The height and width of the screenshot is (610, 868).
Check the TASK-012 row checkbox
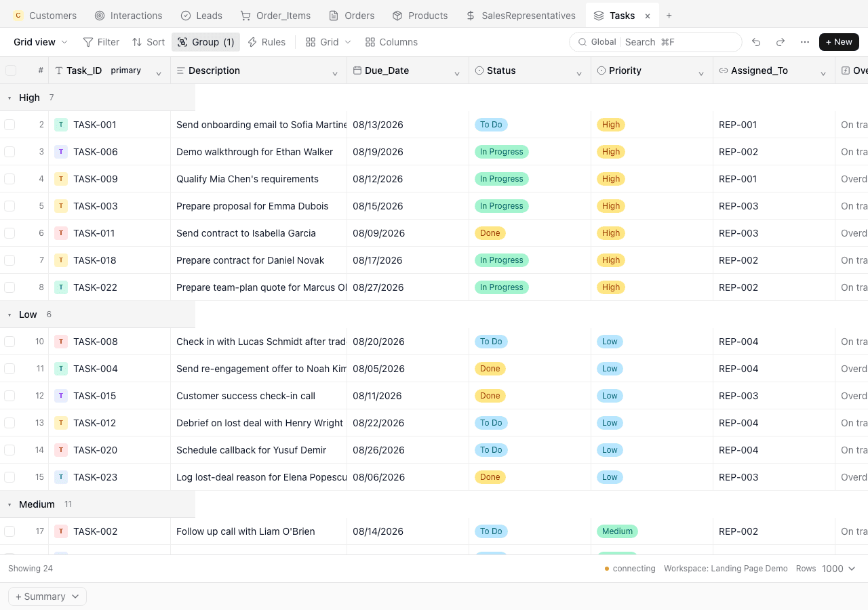tap(9, 423)
